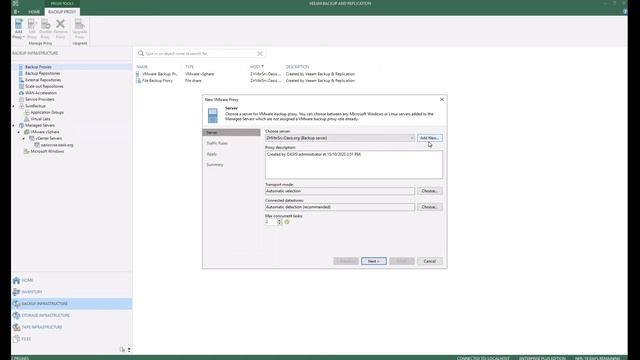Image resolution: width=640 pixels, height=360 pixels.
Task: Select the SureBackup tree node
Action: coord(36,106)
